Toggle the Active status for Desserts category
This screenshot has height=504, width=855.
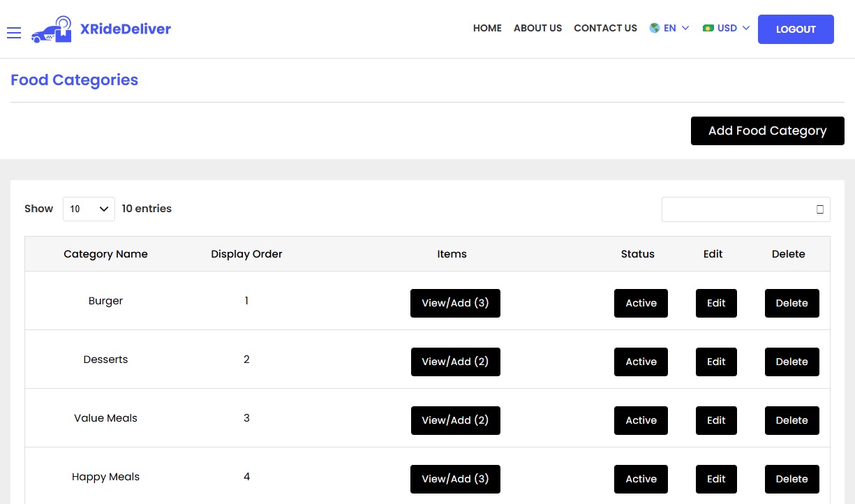tap(640, 362)
